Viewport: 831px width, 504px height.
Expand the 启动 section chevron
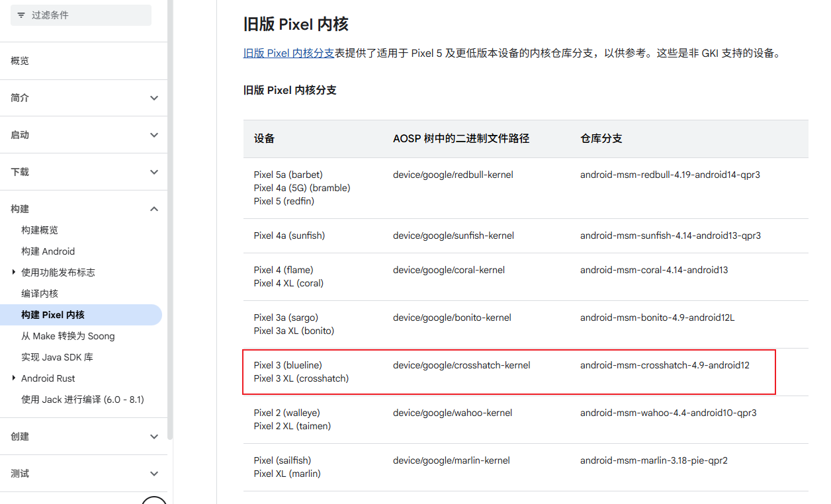point(154,135)
